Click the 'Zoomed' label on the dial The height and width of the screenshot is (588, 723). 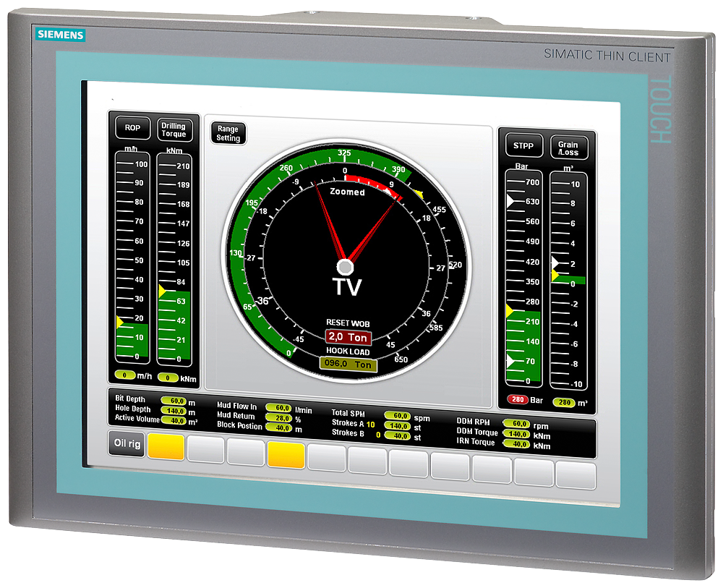click(347, 192)
